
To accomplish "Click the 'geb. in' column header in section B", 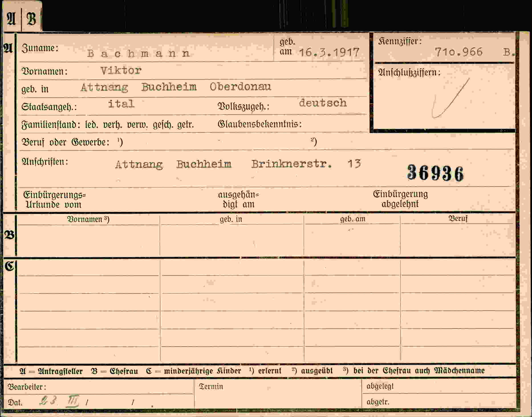I will click(x=231, y=219).
